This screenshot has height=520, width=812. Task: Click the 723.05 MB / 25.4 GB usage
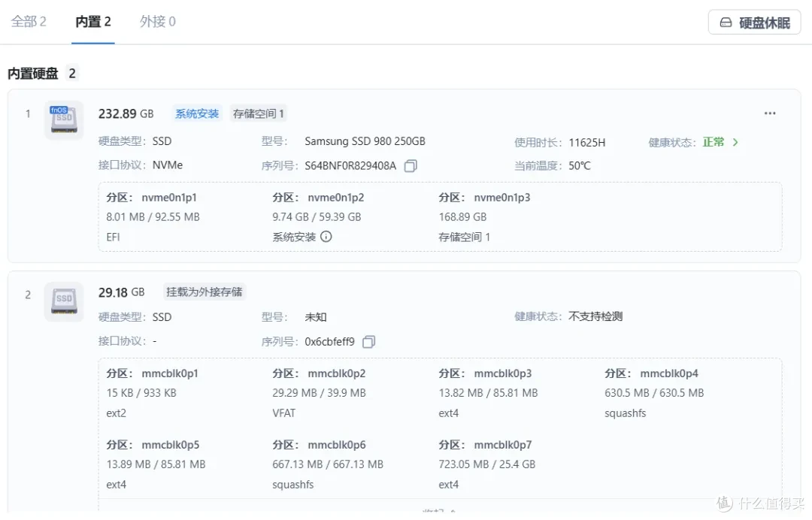[486, 464]
